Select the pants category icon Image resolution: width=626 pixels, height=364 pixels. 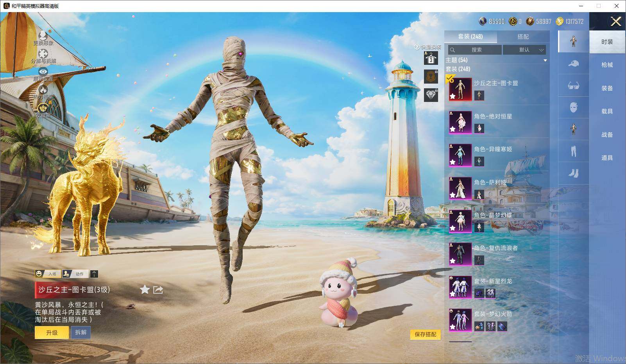pyautogui.click(x=573, y=151)
